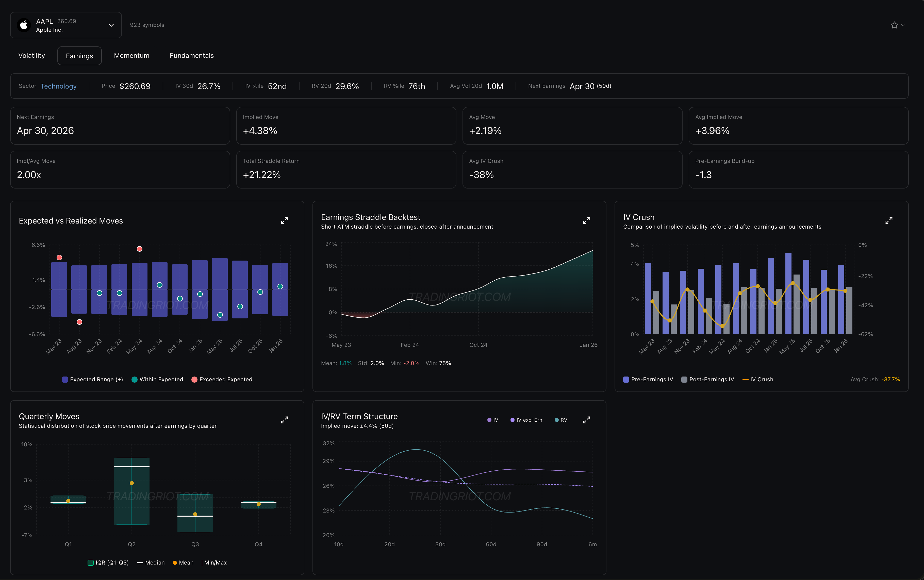Open the AAPL symbol selector dropdown

click(x=111, y=25)
